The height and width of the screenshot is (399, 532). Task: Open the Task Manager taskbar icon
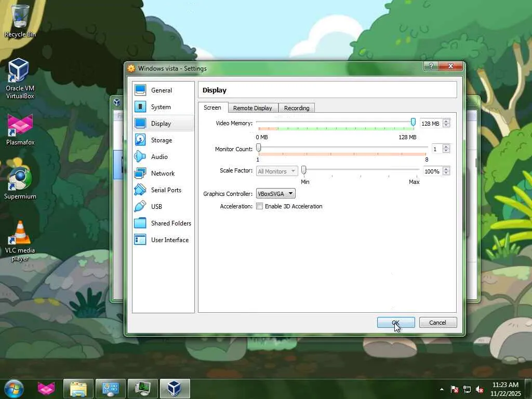(142, 389)
